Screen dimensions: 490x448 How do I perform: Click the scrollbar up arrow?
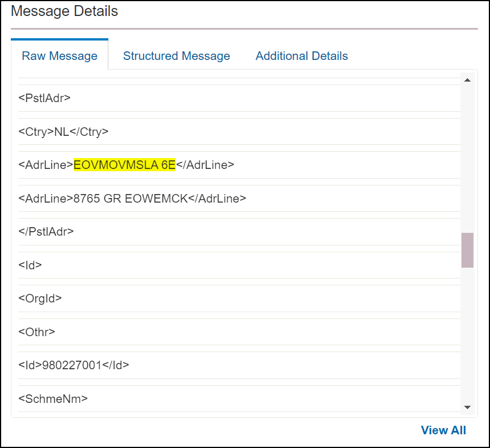(x=468, y=80)
